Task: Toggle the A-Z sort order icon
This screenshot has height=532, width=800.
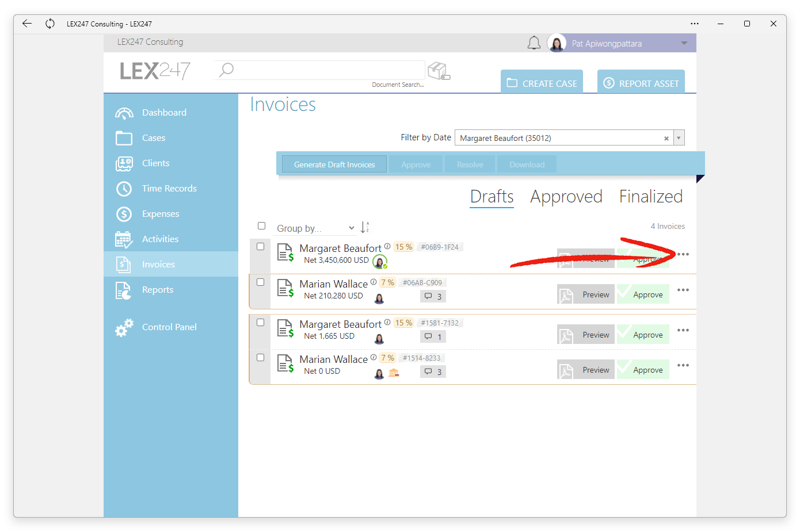Action: 364,227
